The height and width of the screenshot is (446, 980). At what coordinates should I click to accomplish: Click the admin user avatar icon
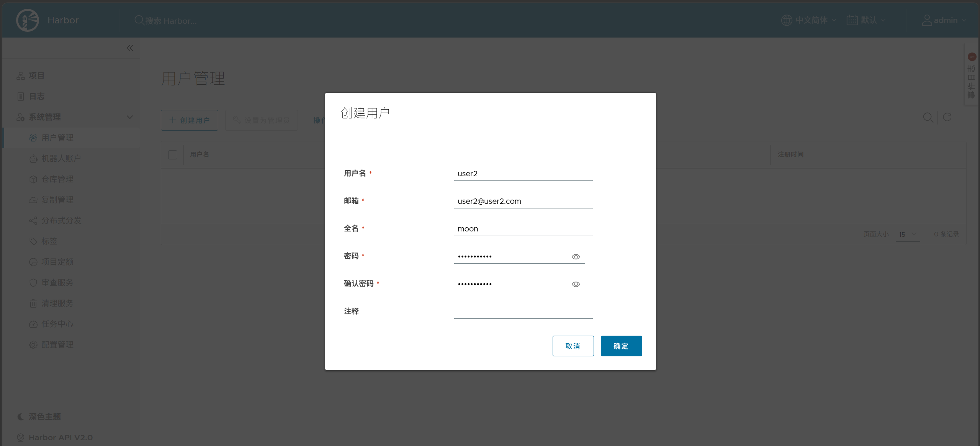click(927, 20)
